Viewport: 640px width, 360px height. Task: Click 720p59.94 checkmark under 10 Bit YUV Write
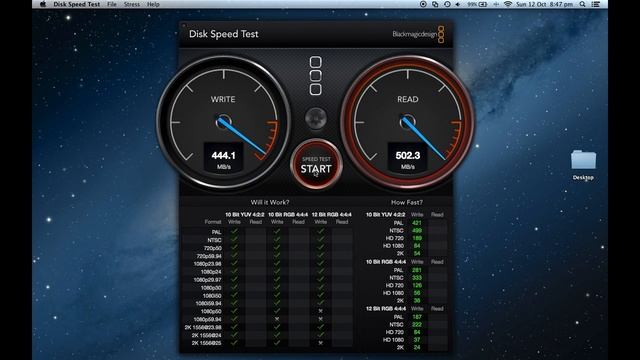point(234,256)
